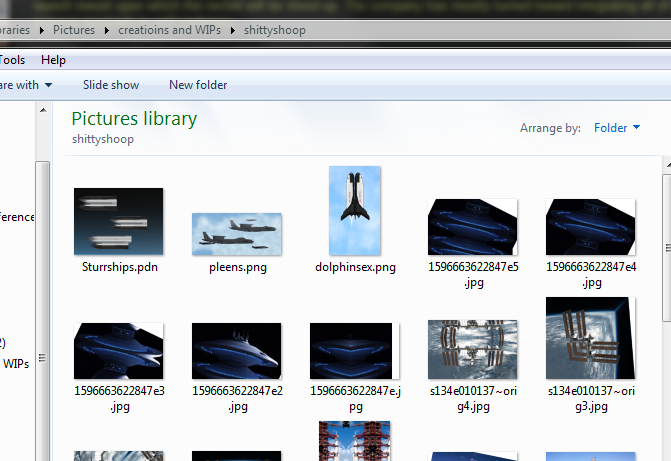Screen dimensions: 671x461
Task: Open the Share with dropdown
Action: point(26,85)
